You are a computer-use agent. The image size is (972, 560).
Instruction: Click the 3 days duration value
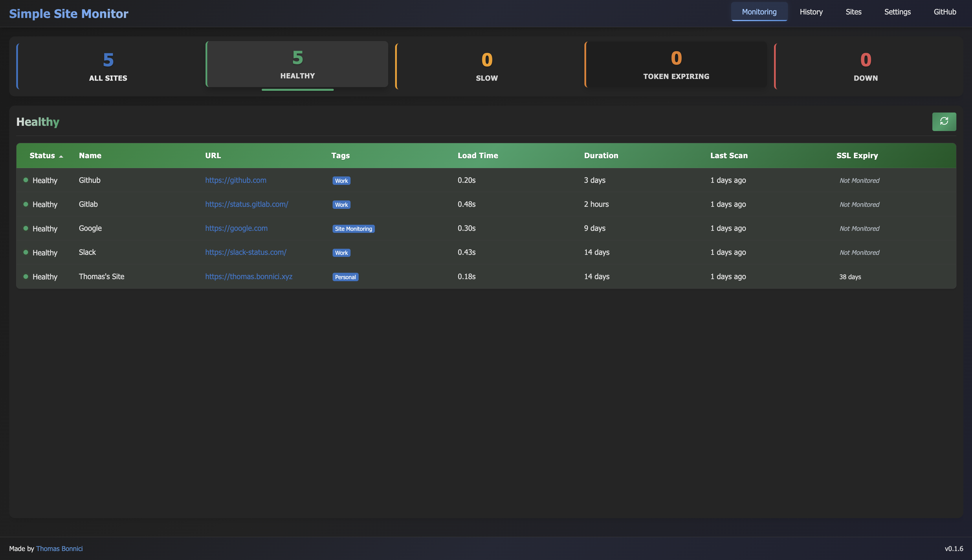click(x=595, y=180)
